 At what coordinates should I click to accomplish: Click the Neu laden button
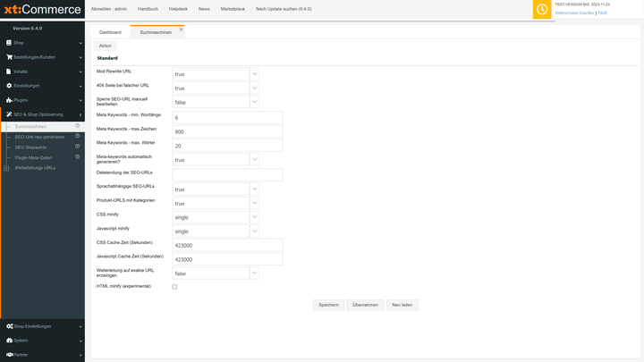(x=402, y=305)
